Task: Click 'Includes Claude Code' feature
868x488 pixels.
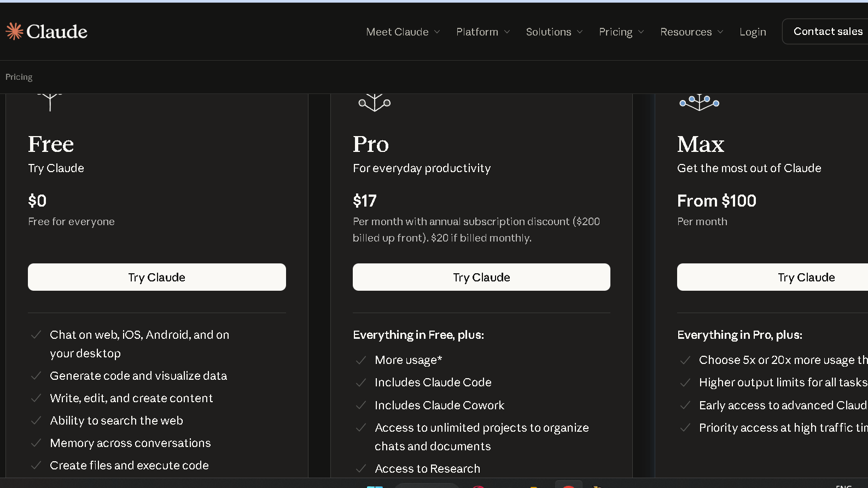Action: coord(433,383)
